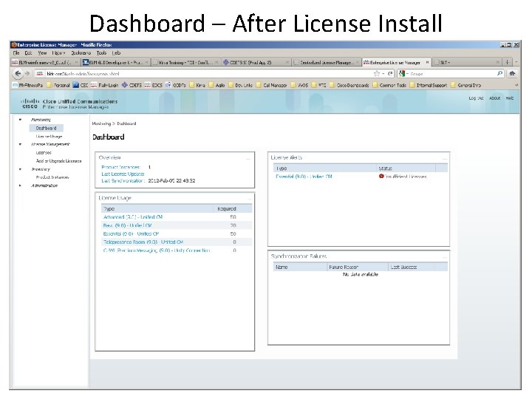Switch to the CDETS tab
532x399 pixels.
256,62
